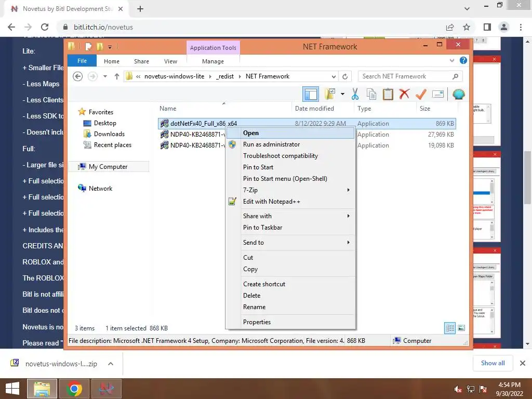The width and height of the screenshot is (532, 399).
Task: Select Properties in the context menu
Action: (x=290, y=322)
